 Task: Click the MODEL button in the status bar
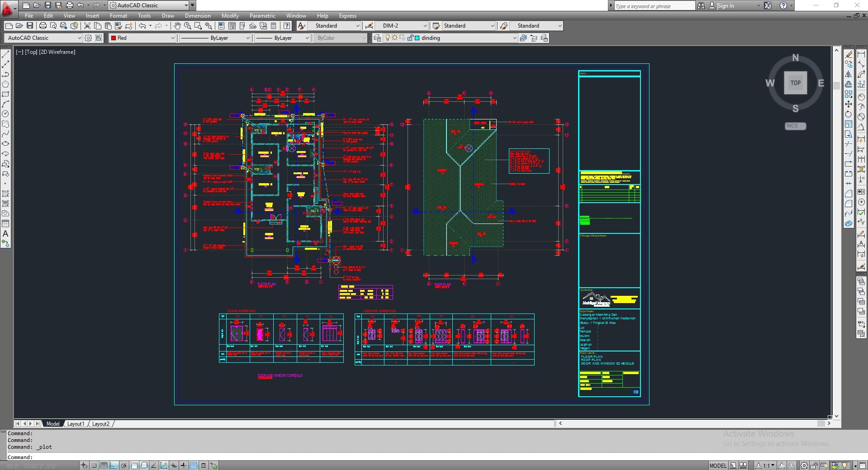718,465
